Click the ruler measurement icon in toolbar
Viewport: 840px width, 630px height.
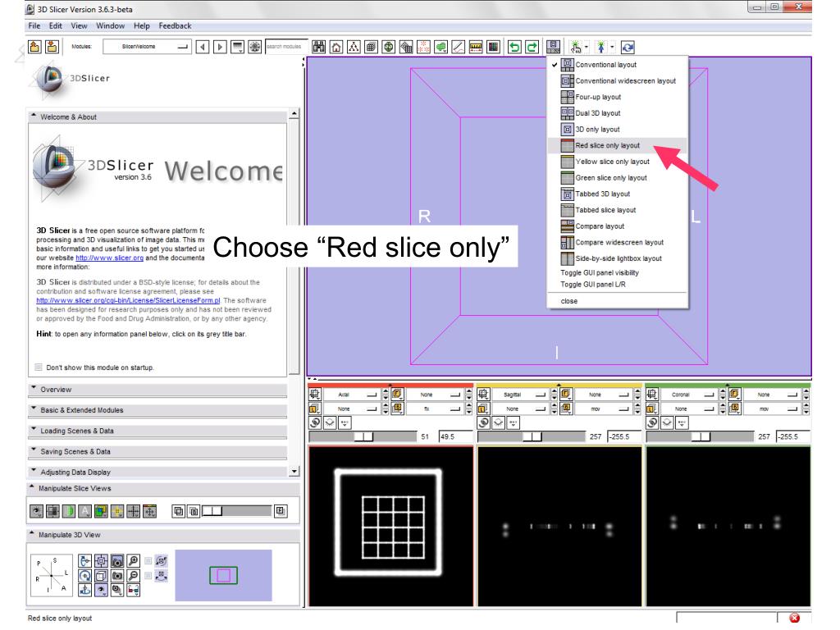pyautogui.click(x=476, y=47)
